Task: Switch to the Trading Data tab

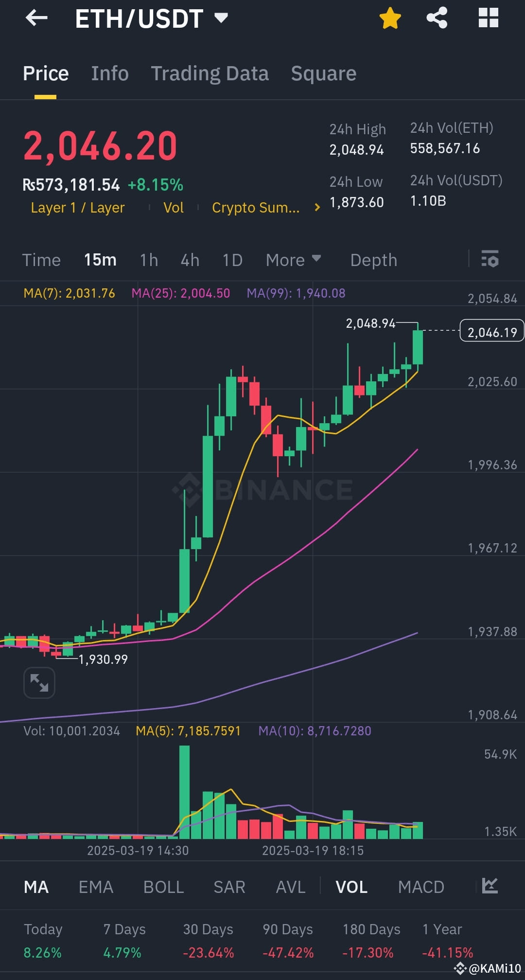Action: [210, 73]
